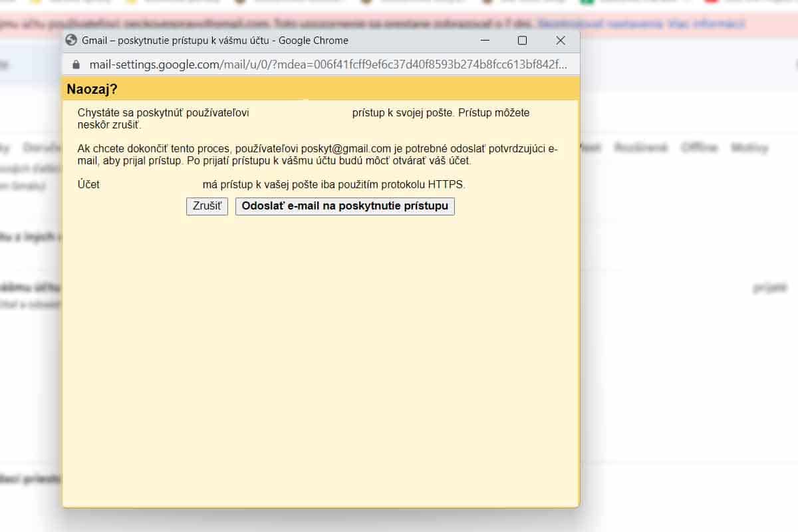Click the popup address bar URL
Image resolution: width=798 pixels, height=532 pixels.
tap(329, 65)
